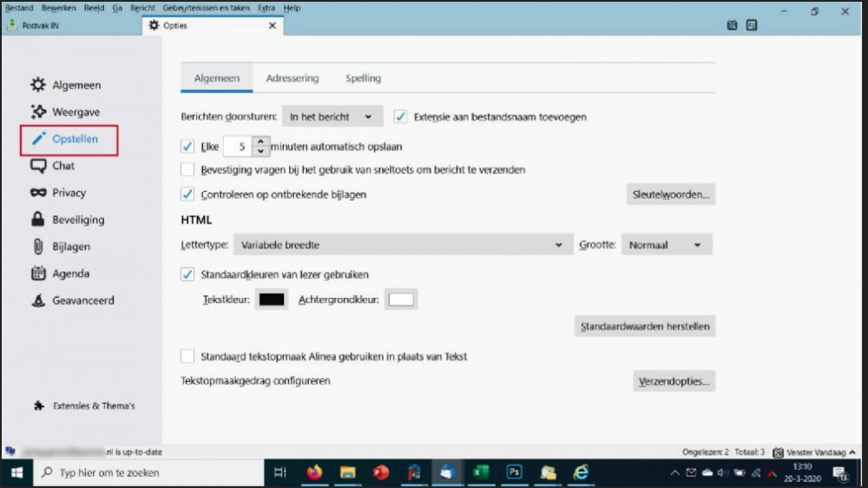The height and width of the screenshot is (488, 868).
Task: Expand the Lettertype 'Variabele breedte' dropdown
Action: pos(403,246)
